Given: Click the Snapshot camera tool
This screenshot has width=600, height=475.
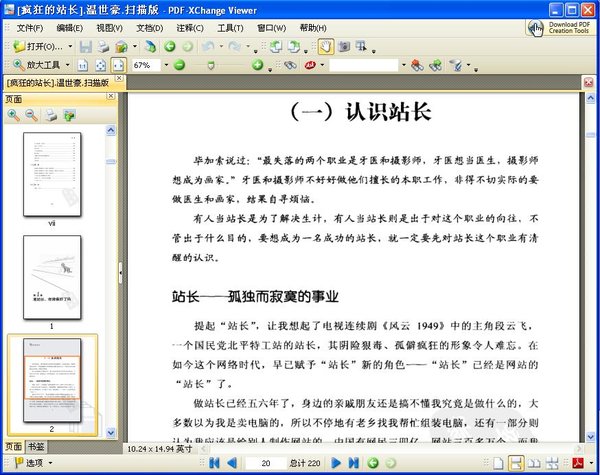Looking at the screenshot, I should (x=343, y=46).
